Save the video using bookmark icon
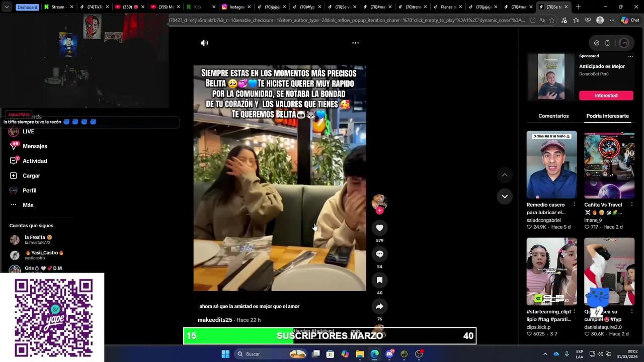This screenshot has width=644, height=362. pos(379,280)
